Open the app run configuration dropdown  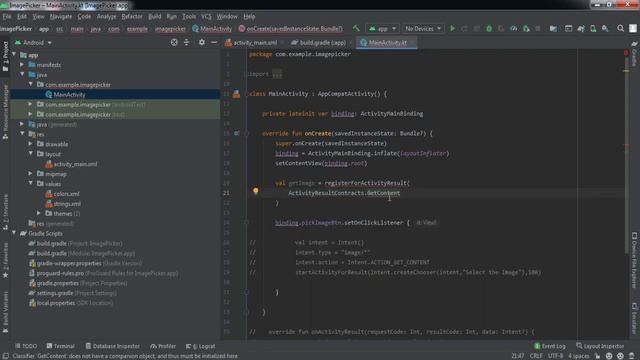pos(382,29)
